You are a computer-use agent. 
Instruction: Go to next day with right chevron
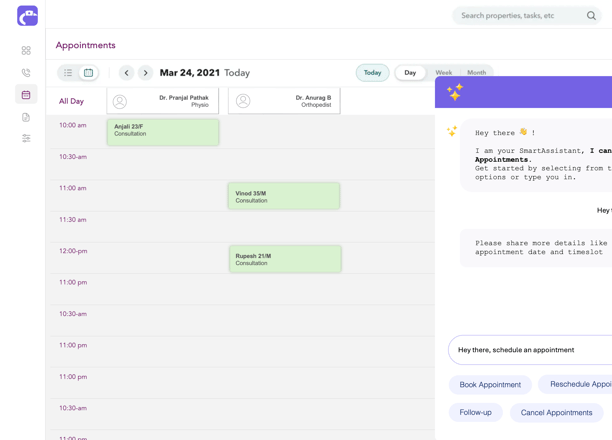[x=145, y=73]
